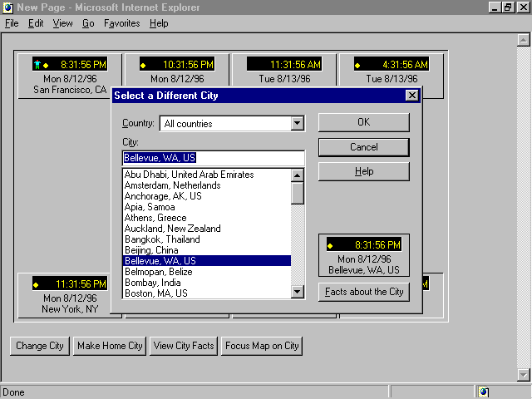Viewport: 532px width, 399px height.
Task: Click the status bar security zone icon
Action: (x=484, y=392)
